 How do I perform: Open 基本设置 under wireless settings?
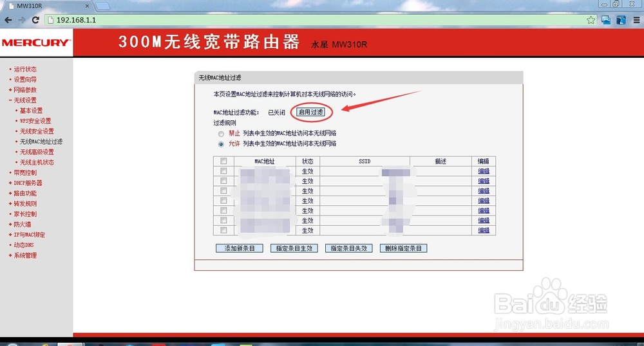[31, 111]
